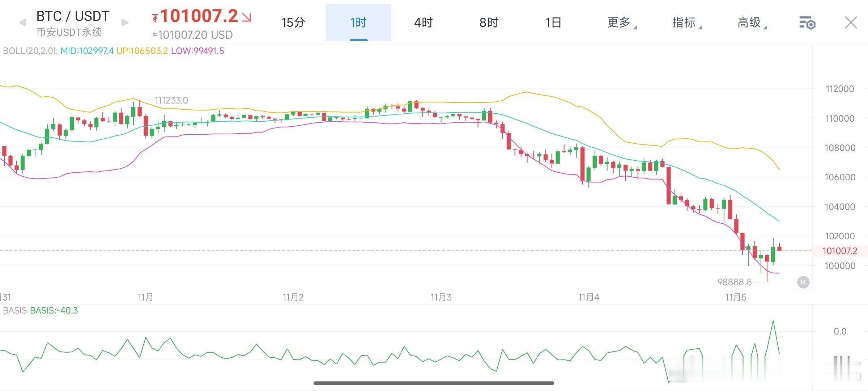Switch to the 15分 timeframe tab
Screen dimensions: 868x391
[293, 22]
